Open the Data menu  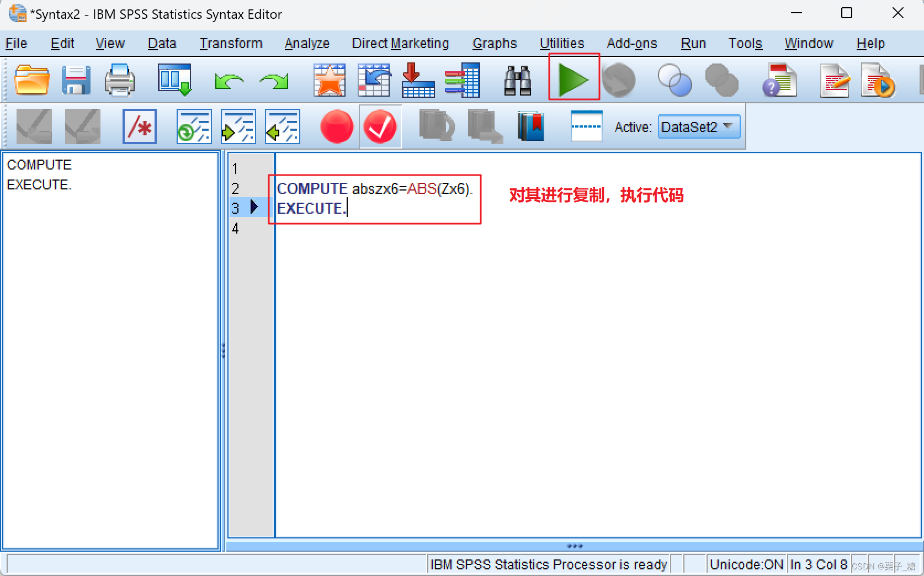162,44
